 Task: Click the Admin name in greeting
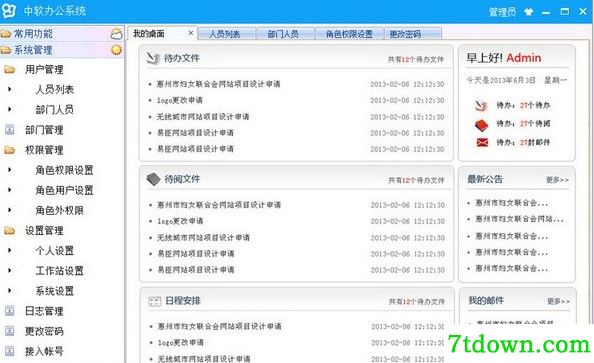point(524,58)
